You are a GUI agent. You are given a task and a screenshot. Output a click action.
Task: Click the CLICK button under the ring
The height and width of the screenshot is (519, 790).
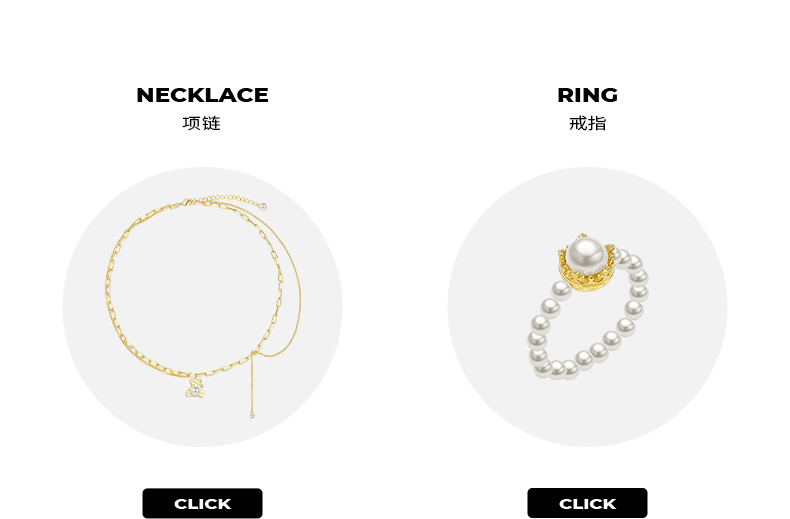(587, 503)
